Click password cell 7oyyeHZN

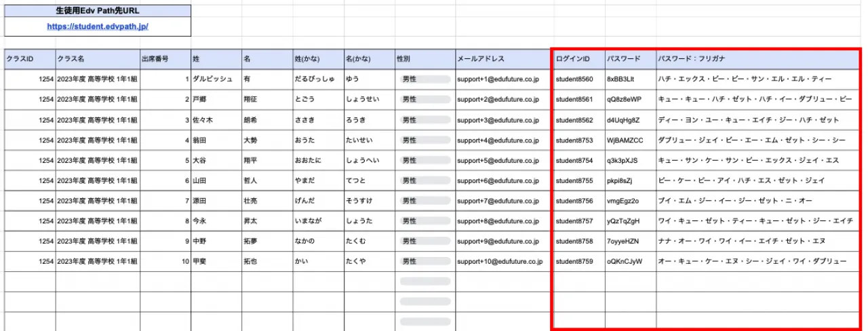pyautogui.click(x=631, y=241)
